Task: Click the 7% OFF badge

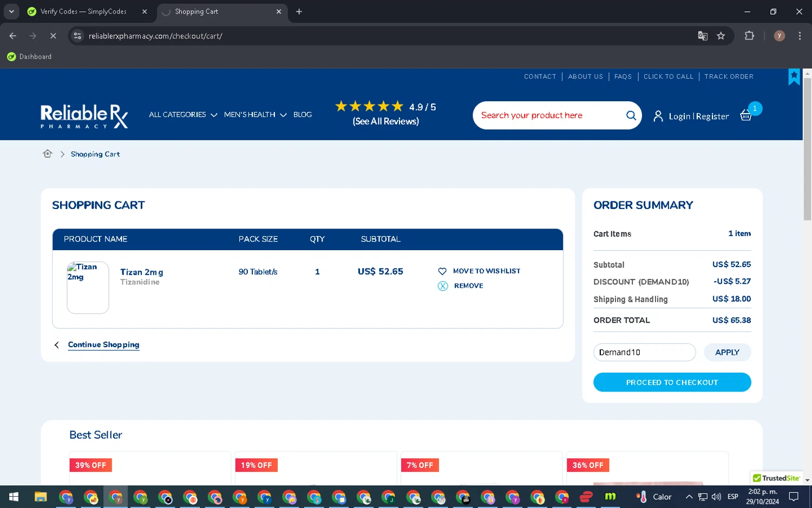Action: click(420, 465)
